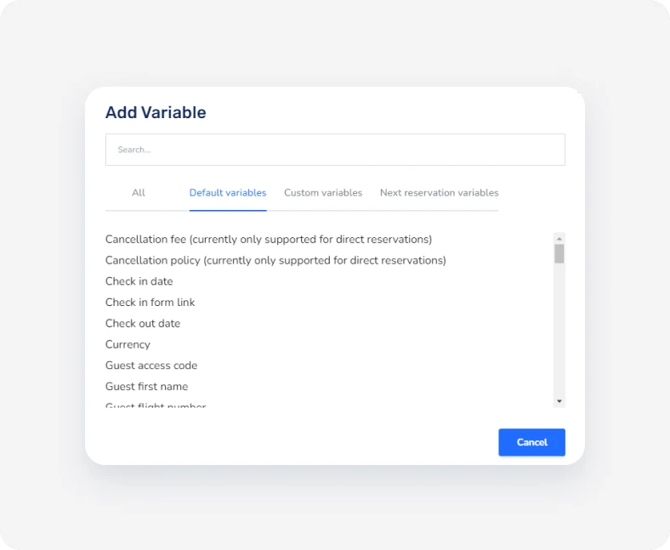
Task: Select the Check out date variable
Action: click(x=143, y=324)
